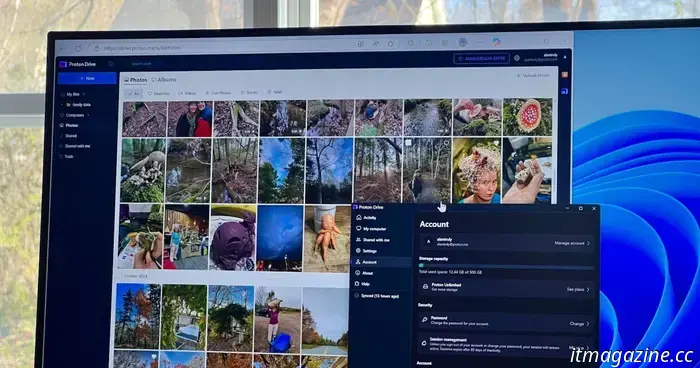The image size is (700, 368).
Task: Open Computers in the sidebar
Action: coord(75,115)
